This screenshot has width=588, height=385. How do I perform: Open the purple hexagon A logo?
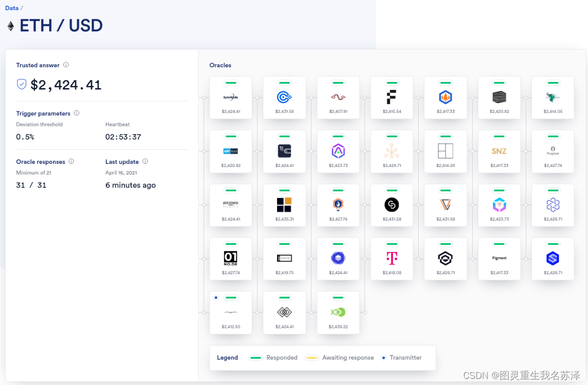coord(338,151)
